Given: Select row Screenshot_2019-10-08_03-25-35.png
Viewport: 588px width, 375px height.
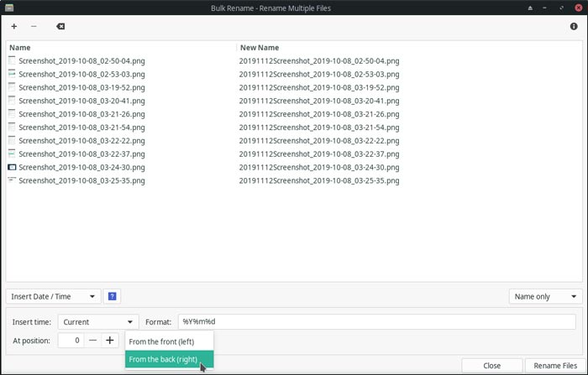Looking at the screenshot, I should (x=294, y=180).
